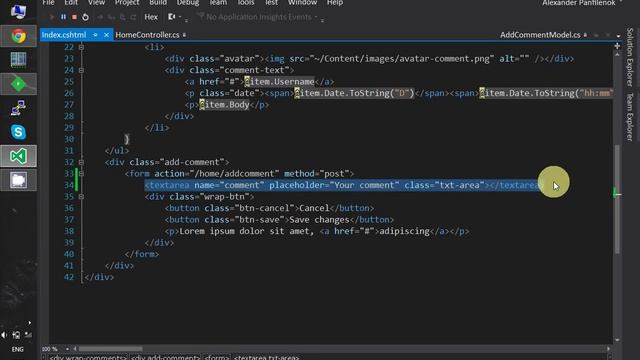Click the network signal tray icon
640x360 pixels.
pos(28,335)
